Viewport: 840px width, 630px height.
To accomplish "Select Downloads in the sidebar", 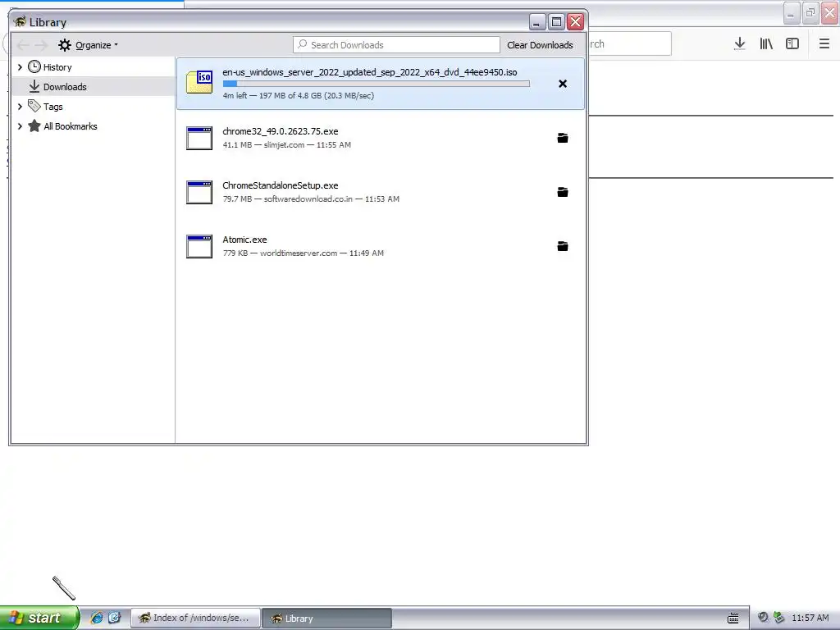I will pos(94,86).
